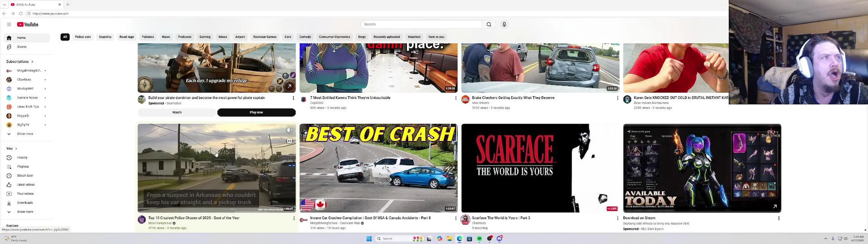The image size is (868, 244).
Task: Toggle mute on the police chase preview
Action: click(289, 130)
